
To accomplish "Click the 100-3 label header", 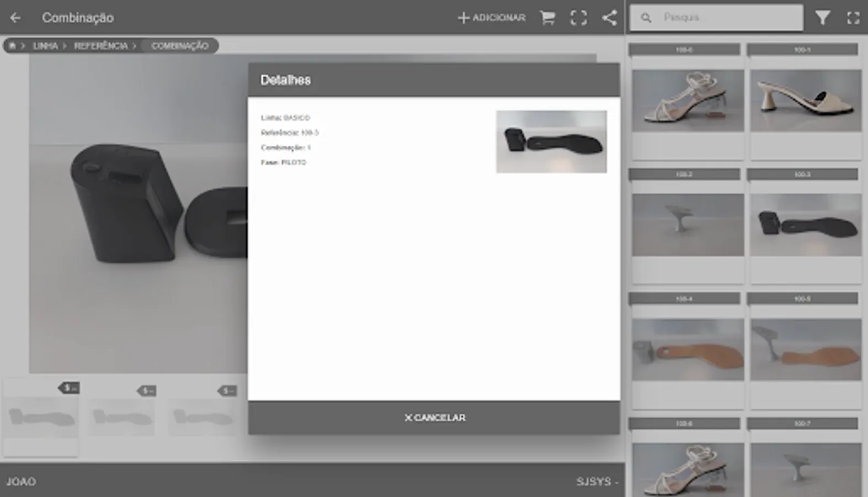I will pyautogui.click(x=802, y=174).
